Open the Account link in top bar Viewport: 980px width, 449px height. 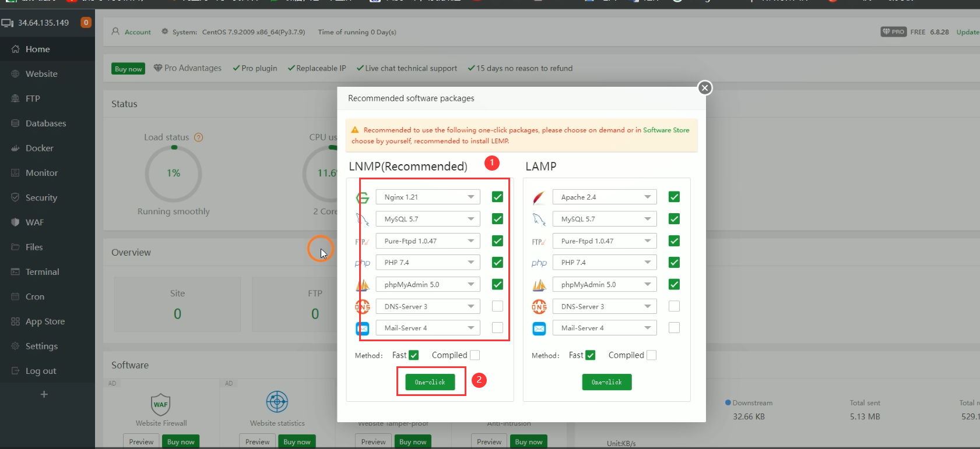pyautogui.click(x=138, y=32)
